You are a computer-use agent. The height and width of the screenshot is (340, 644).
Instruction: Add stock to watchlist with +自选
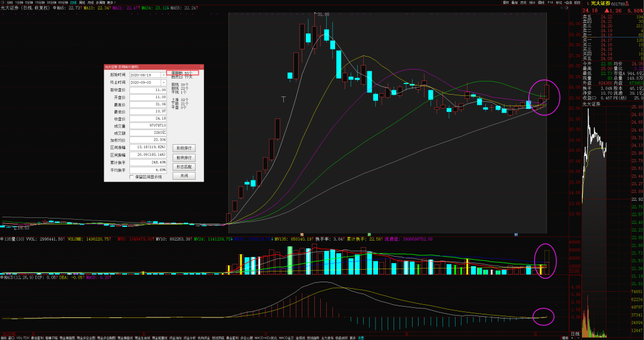[x=568, y=2]
